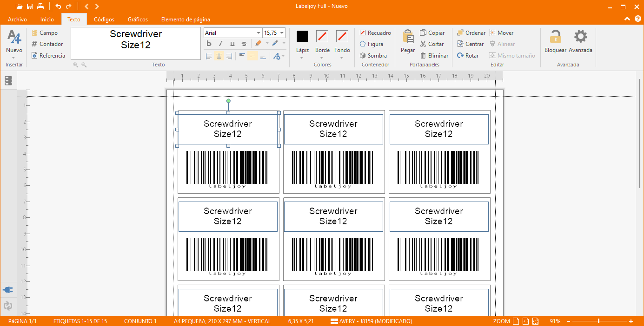Redo the last undone action
This screenshot has height=326, width=644.
tap(69, 7)
